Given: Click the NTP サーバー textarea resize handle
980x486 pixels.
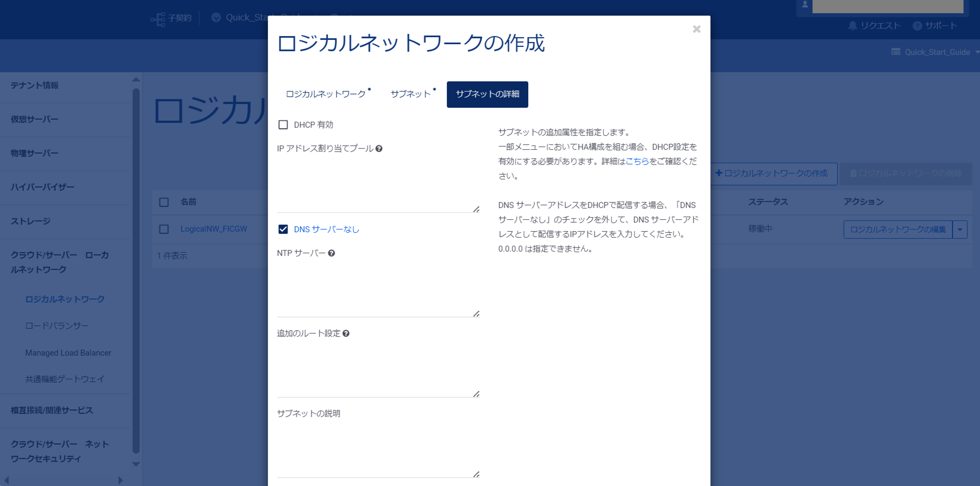Looking at the screenshot, I should click(476, 314).
